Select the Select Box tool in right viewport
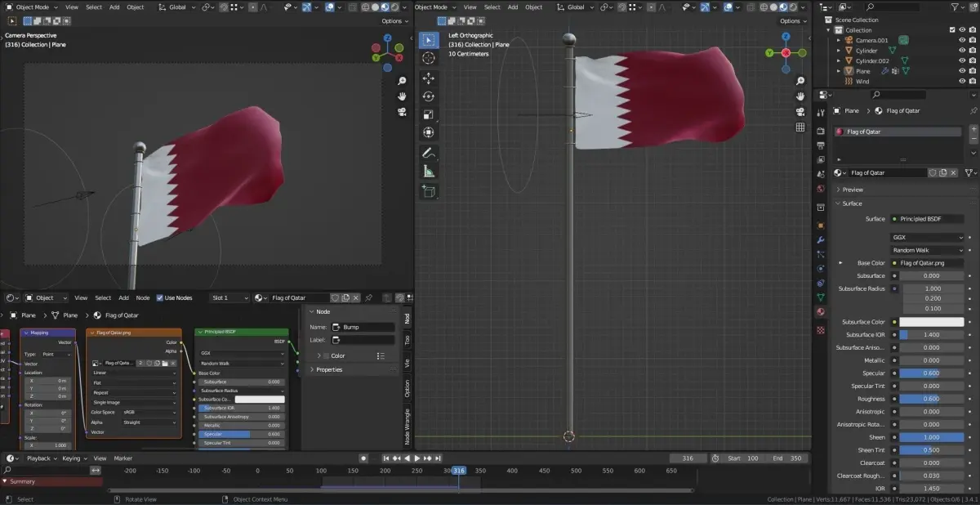Screen dimensions: 980x505 click(x=429, y=40)
